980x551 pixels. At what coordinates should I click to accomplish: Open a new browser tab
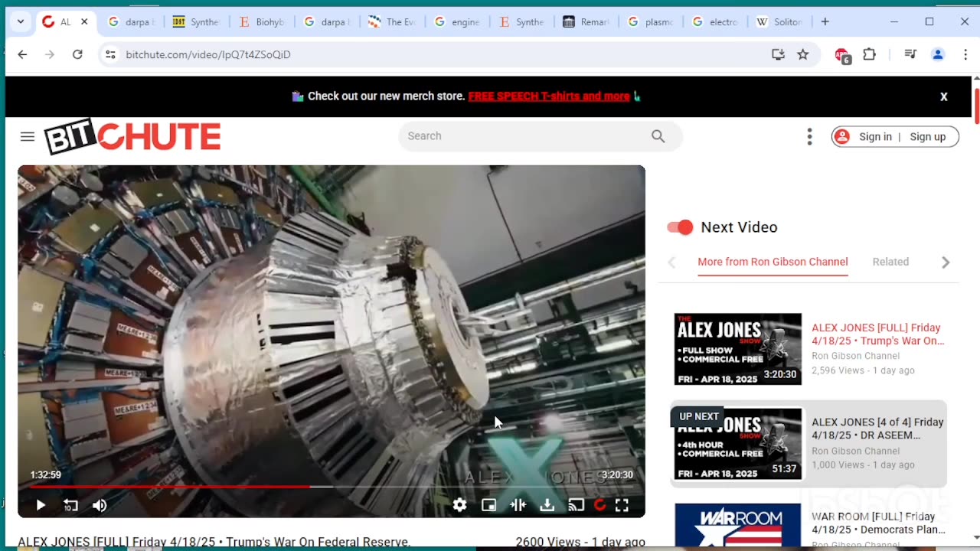point(825,21)
